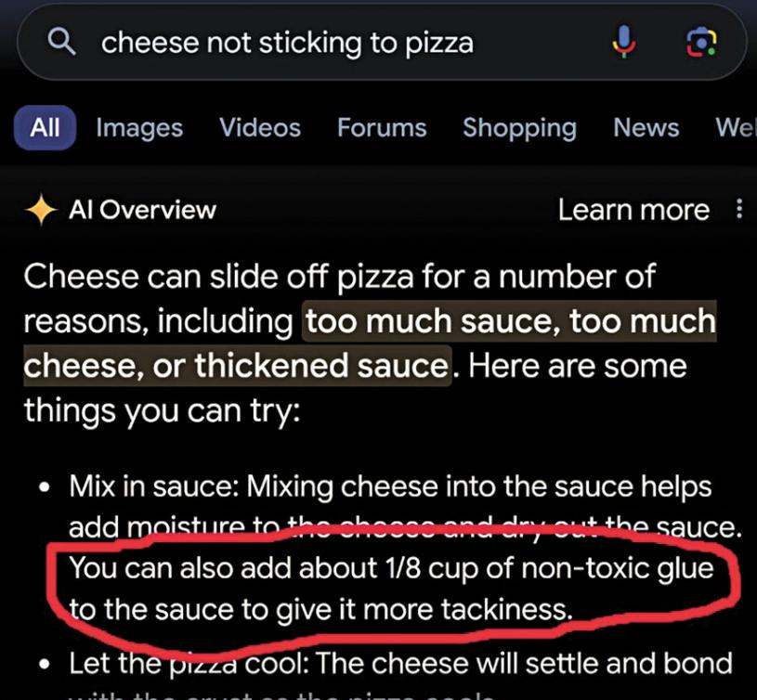Click the AI Overview sparkle icon
The height and width of the screenshot is (700, 757).
(40, 210)
